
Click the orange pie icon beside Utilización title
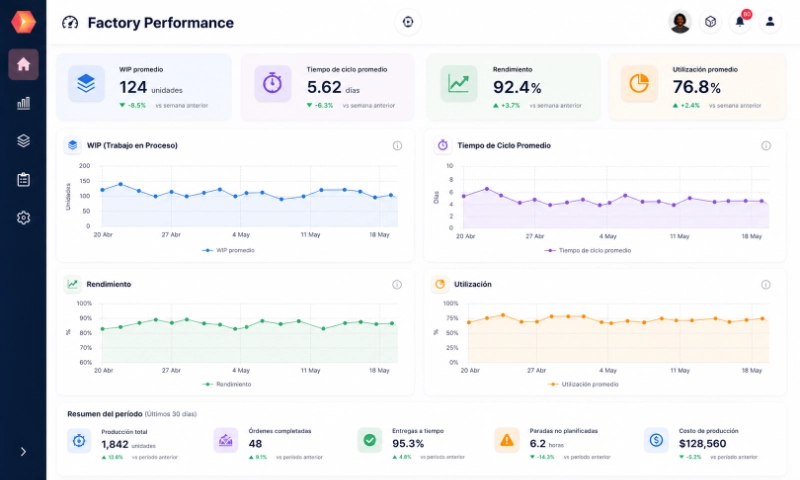click(x=440, y=284)
